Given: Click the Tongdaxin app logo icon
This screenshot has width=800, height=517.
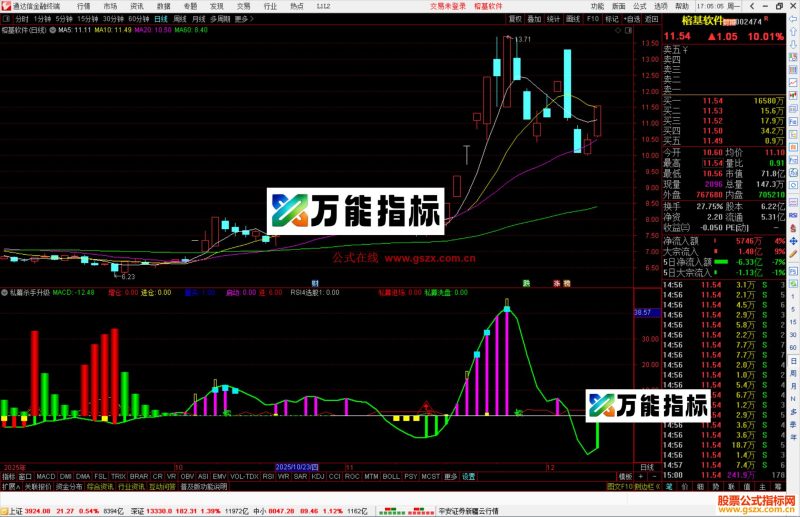Looking at the screenshot, I should pos(6,6).
